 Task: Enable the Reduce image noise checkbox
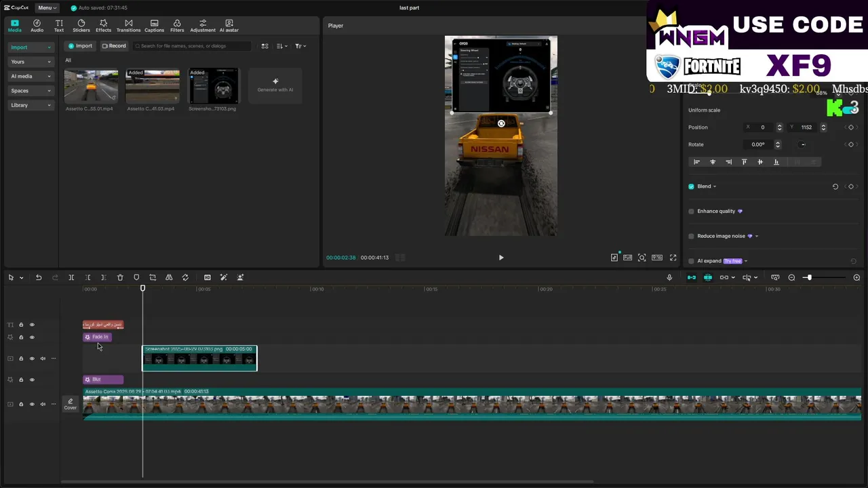(691, 237)
